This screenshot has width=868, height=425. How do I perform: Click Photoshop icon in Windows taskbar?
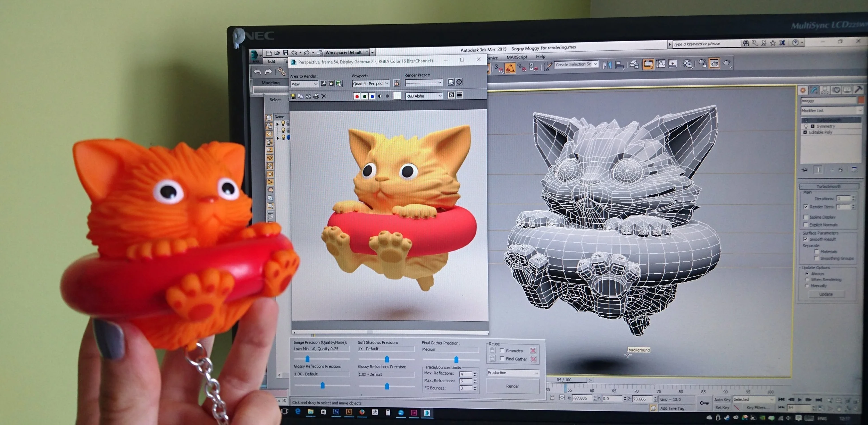336,412
